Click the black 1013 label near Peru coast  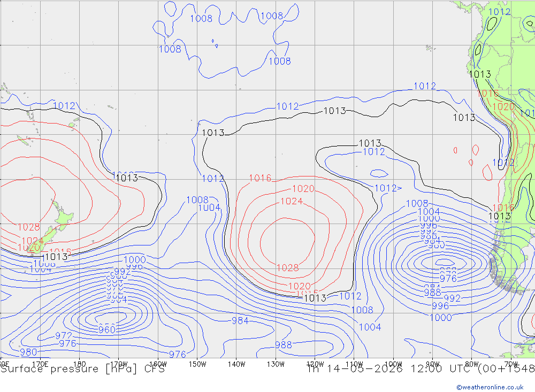pos(480,74)
